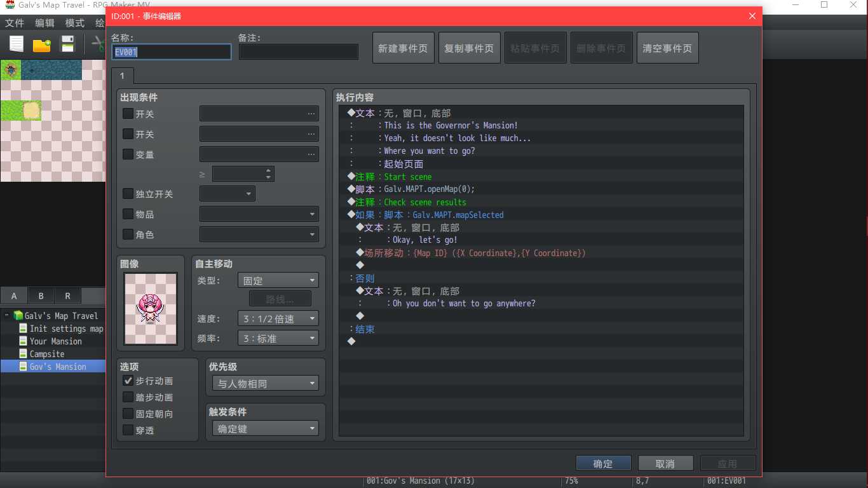Image resolution: width=868 pixels, height=488 pixels.
Task: Open the 频率 frequency dropdown
Action: point(278,339)
